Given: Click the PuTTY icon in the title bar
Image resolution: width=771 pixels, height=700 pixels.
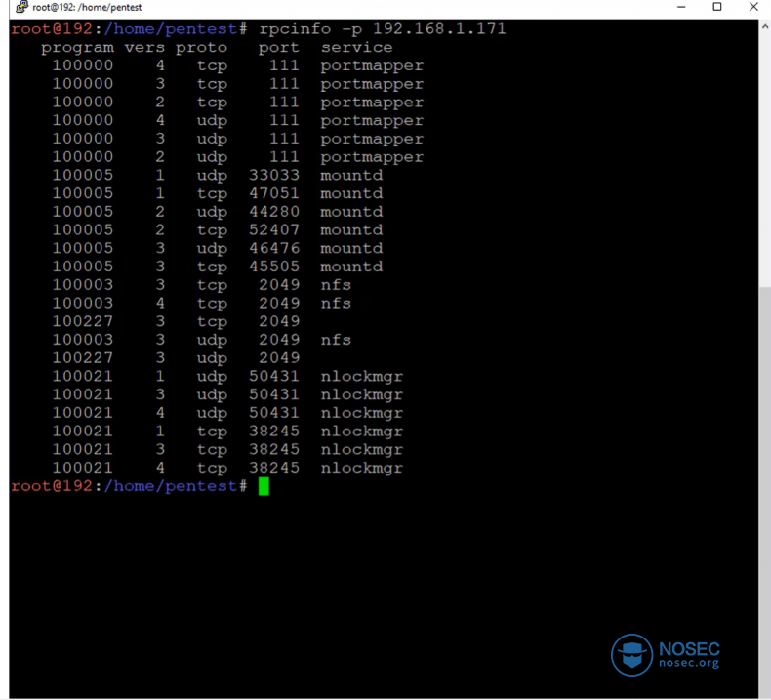Looking at the screenshot, I should click(20, 7).
